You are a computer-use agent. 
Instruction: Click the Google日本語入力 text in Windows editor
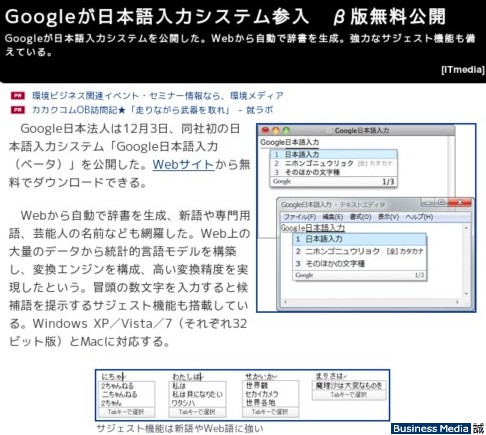(x=313, y=228)
